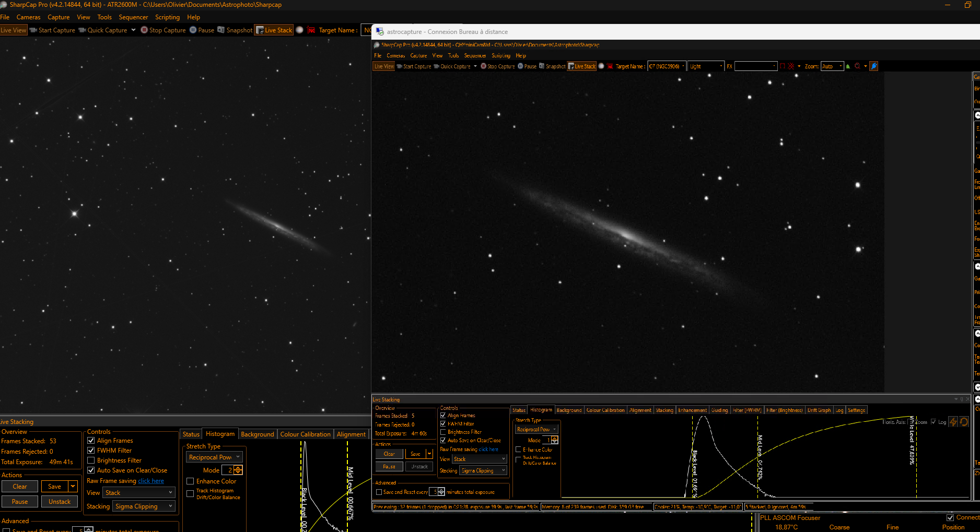Click the reset arrow icon in remote histogram
This screenshot has width=980, height=532.
pos(964,422)
